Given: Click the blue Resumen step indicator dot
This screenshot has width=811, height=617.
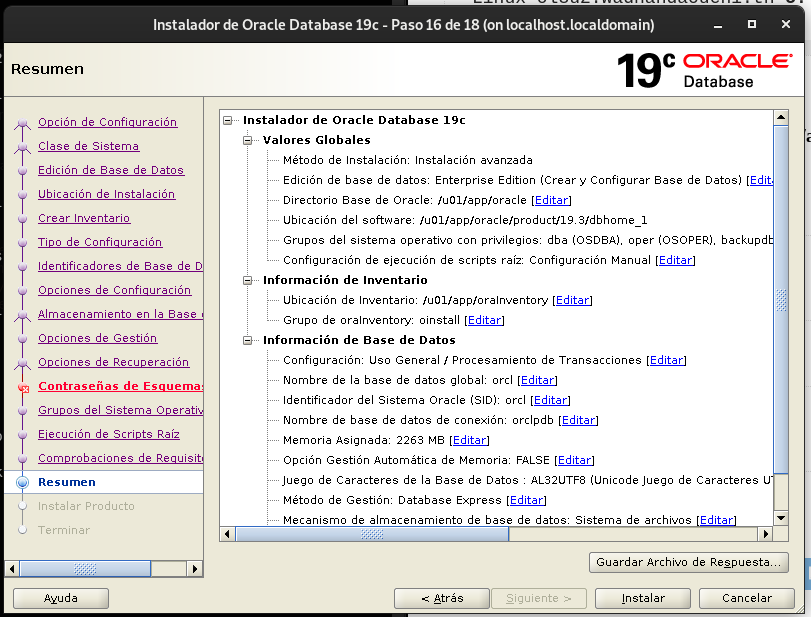Looking at the screenshot, I should (25, 482).
